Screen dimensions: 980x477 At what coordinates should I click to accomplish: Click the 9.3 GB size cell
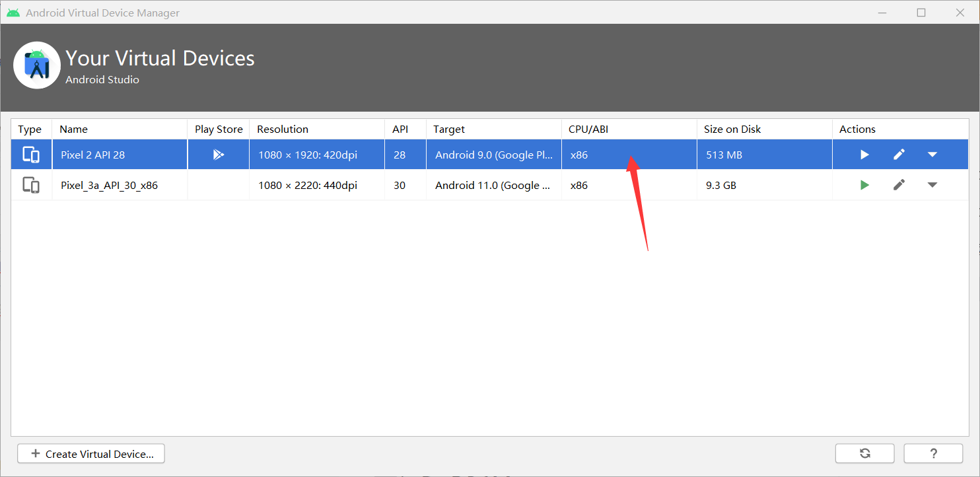tap(765, 185)
